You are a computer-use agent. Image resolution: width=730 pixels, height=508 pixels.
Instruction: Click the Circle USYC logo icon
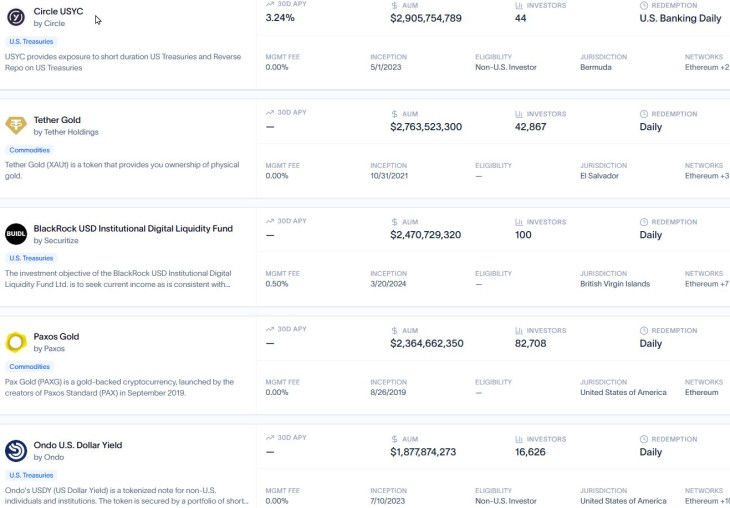click(16, 17)
